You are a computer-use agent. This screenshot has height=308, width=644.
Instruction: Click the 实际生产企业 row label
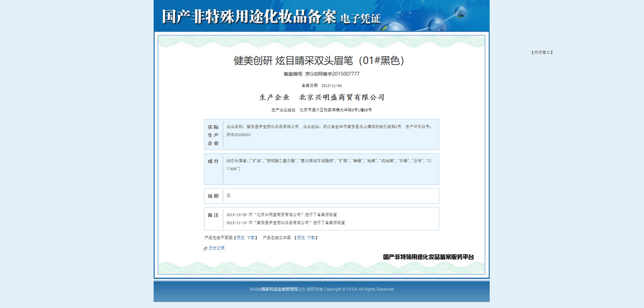coord(213,135)
